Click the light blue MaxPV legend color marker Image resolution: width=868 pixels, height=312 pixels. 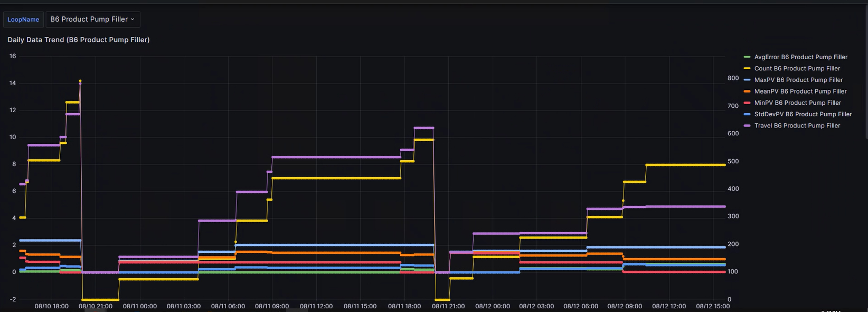pos(747,80)
